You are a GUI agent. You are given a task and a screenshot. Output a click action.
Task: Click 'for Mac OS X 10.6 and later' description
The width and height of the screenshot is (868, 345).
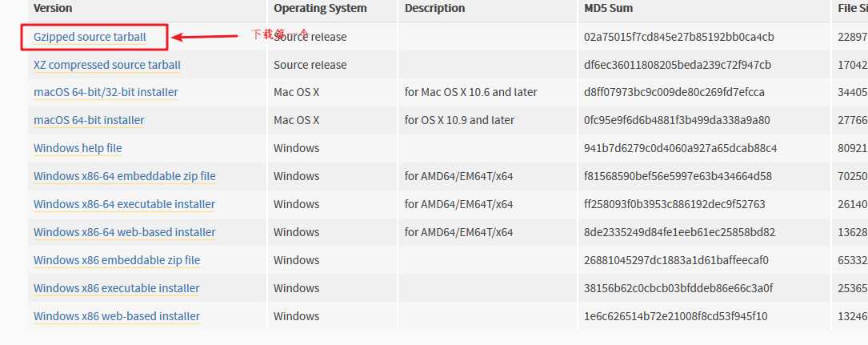click(470, 93)
